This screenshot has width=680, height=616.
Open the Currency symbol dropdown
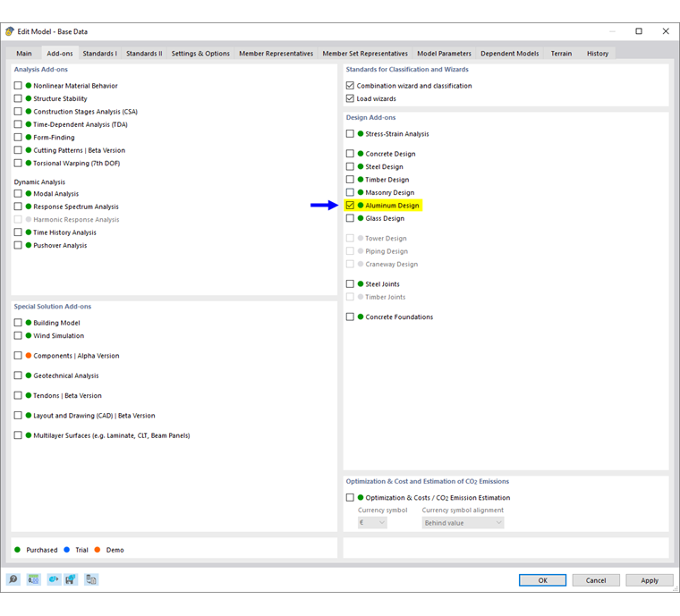pyautogui.click(x=372, y=523)
